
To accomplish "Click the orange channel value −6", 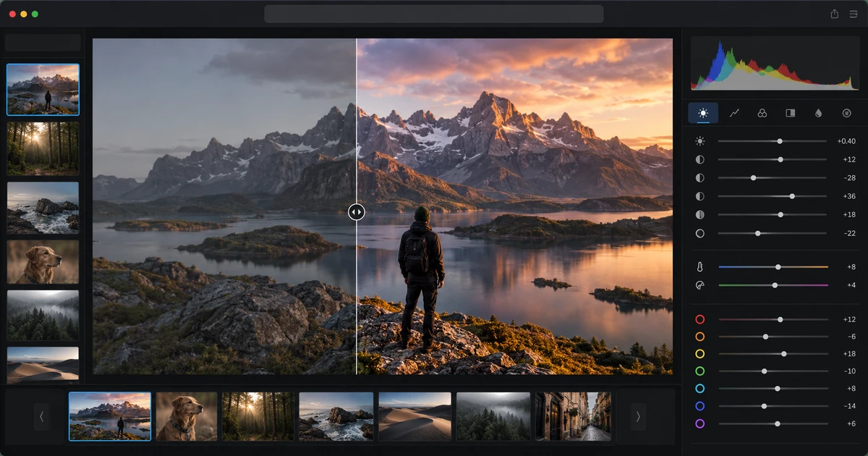I will [851, 337].
